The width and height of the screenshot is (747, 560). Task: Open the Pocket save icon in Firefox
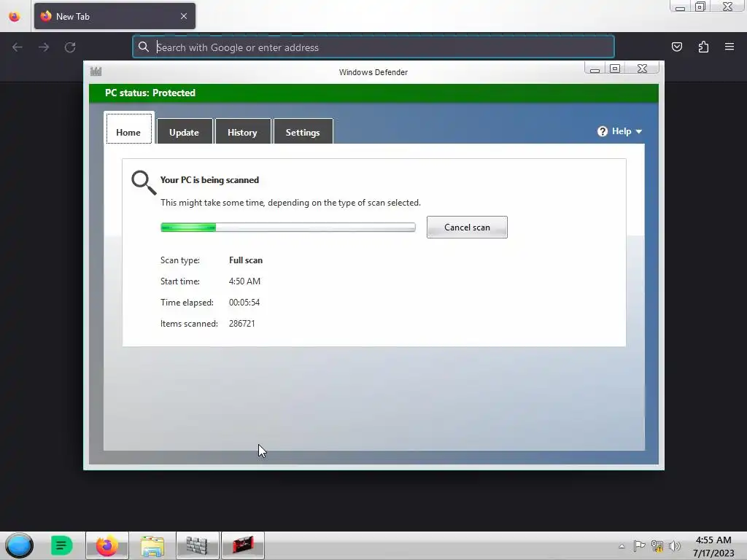[677, 47]
